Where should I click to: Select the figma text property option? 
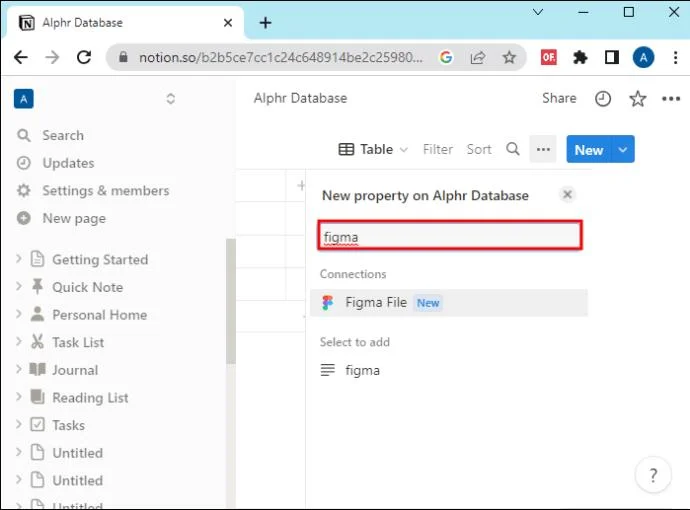449,371
